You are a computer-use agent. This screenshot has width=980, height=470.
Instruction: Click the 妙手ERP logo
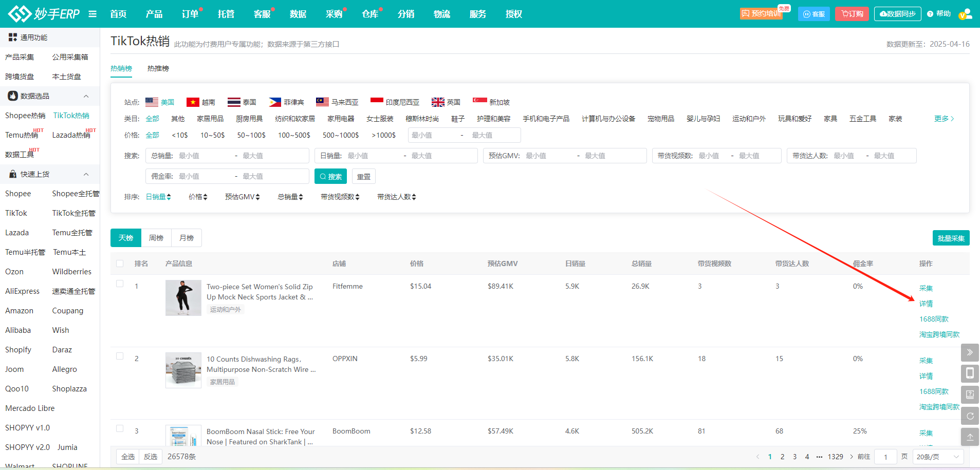point(44,14)
